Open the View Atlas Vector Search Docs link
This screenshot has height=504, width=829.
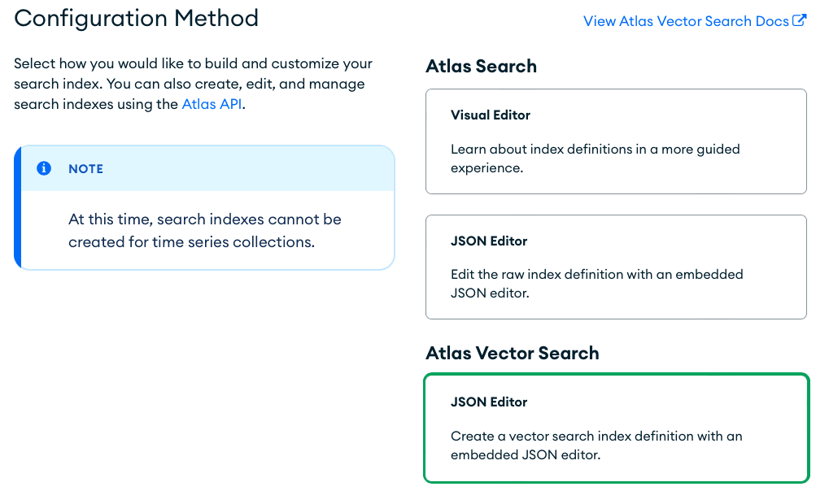[x=686, y=21]
